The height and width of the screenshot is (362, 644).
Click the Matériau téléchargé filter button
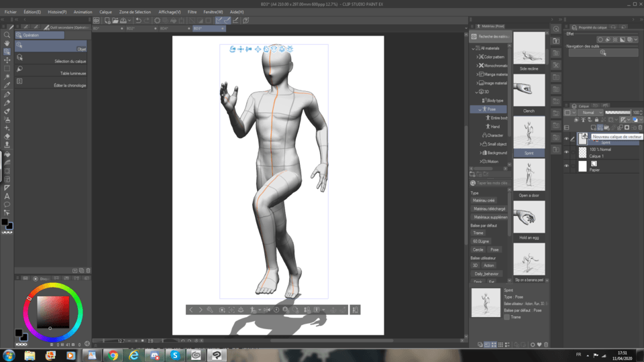point(489,208)
